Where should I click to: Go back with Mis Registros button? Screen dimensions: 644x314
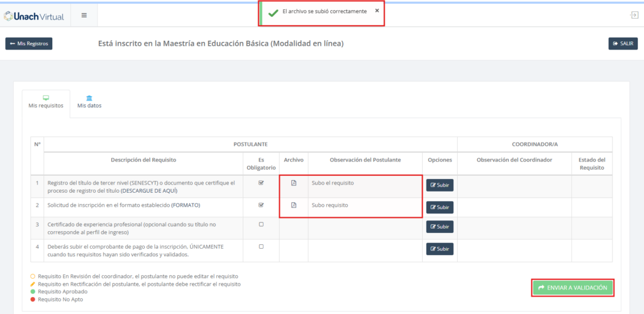(x=29, y=44)
